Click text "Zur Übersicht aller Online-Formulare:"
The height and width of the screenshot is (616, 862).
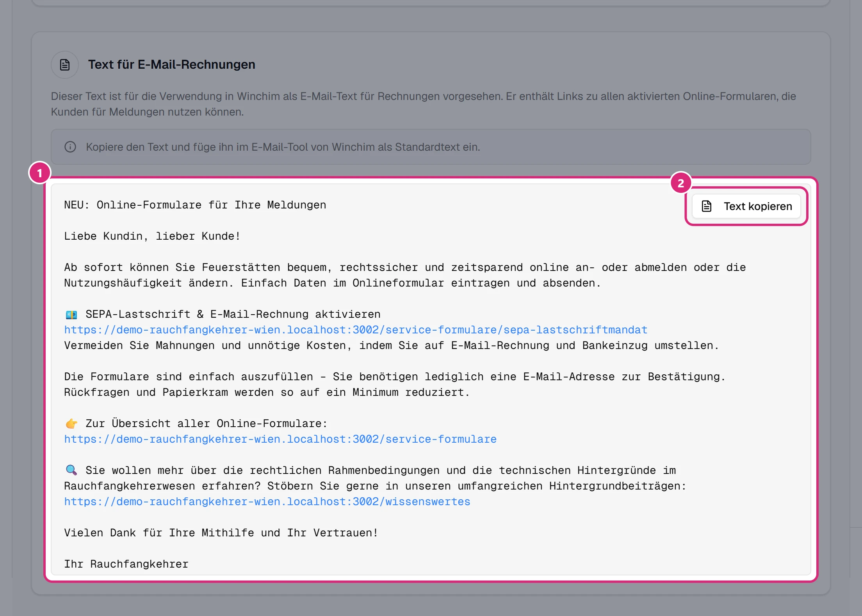207,424
